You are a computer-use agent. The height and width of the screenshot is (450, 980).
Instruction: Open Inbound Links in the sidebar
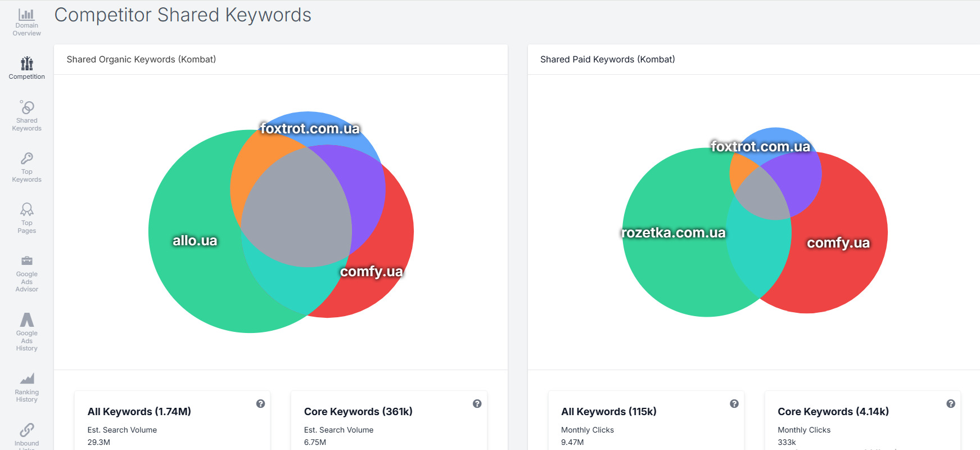pos(26,435)
